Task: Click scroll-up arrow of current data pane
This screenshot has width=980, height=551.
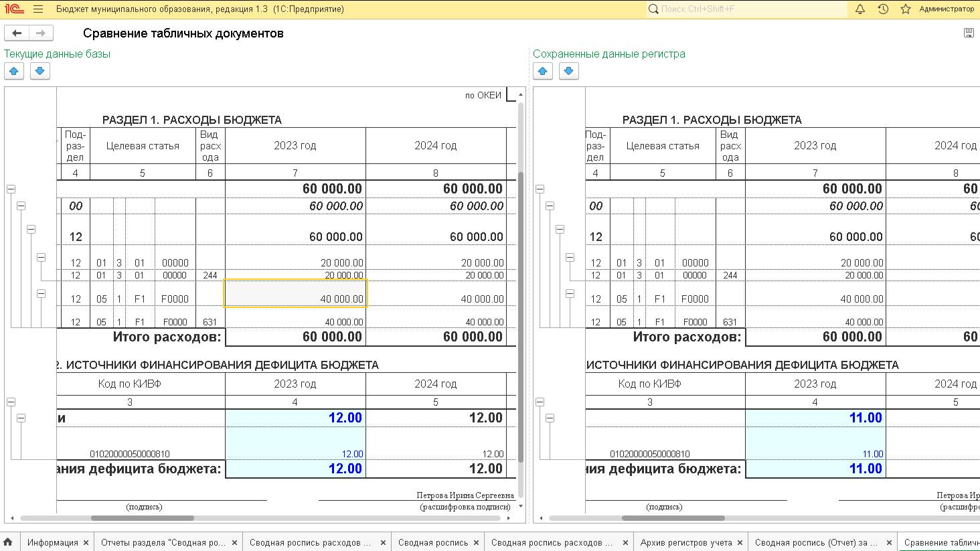Action: click(x=521, y=94)
